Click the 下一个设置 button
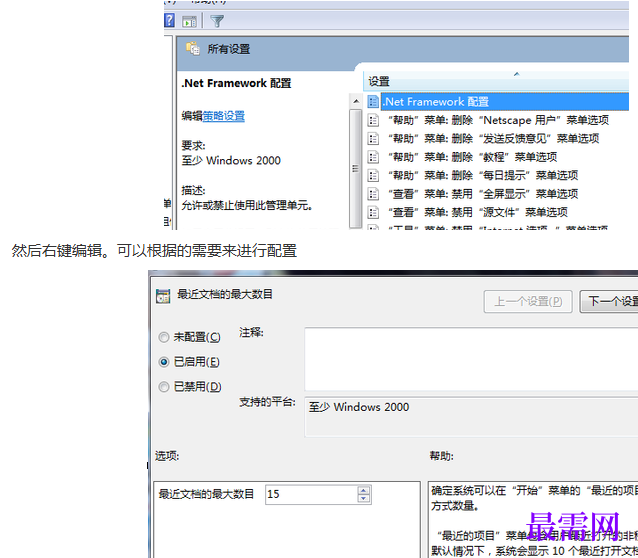 point(609,302)
